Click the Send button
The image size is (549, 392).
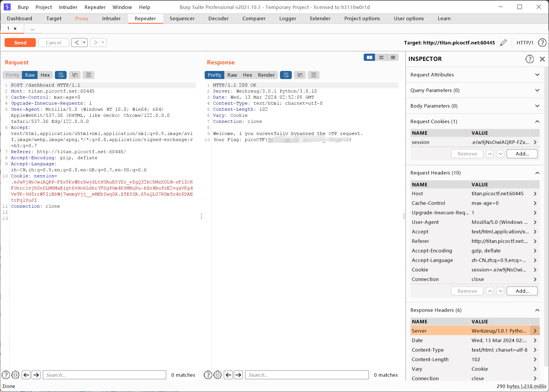pos(20,42)
